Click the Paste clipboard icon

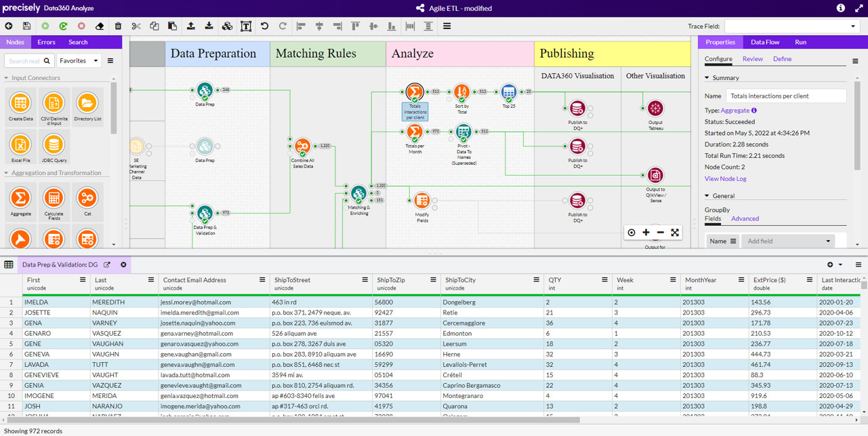click(172, 26)
